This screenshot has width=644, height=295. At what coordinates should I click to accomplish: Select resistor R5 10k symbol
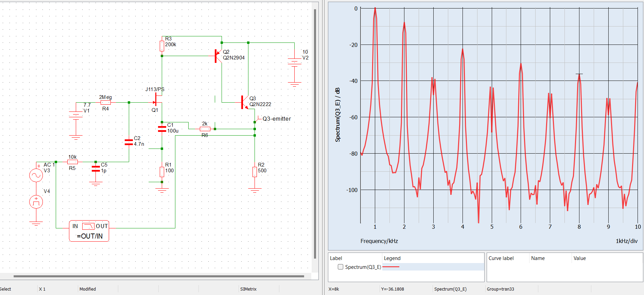[72, 162]
